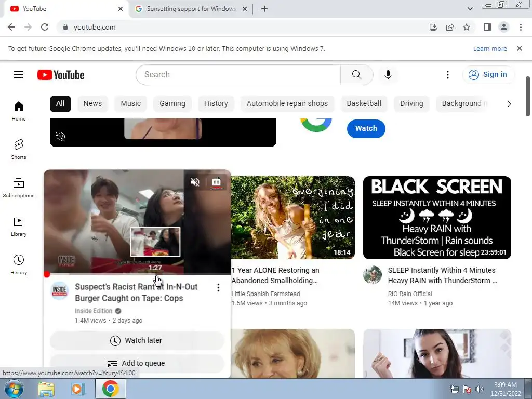Switch to Sunsetting support for Windows tab
This screenshot has width=532, height=399.
(x=191, y=9)
